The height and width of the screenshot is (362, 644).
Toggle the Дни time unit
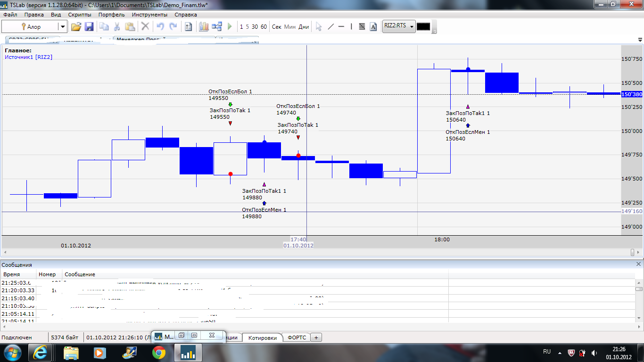(304, 27)
